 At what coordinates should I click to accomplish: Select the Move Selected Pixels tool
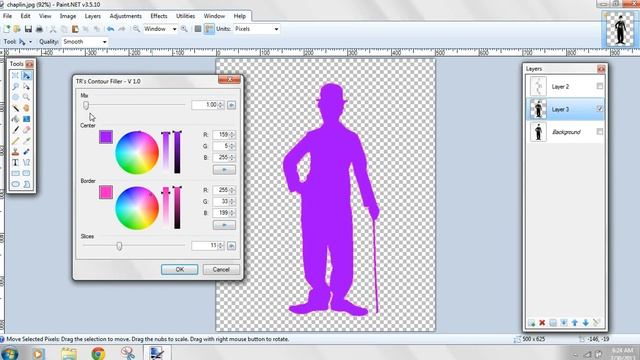pyautogui.click(x=27, y=76)
